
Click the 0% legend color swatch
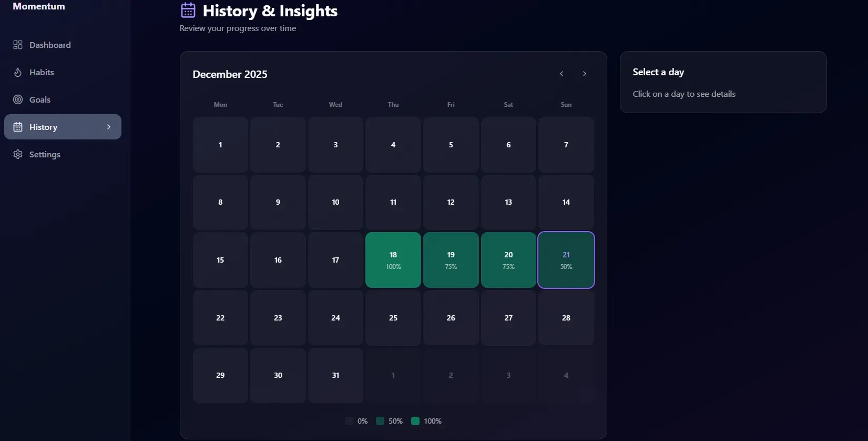(x=349, y=421)
